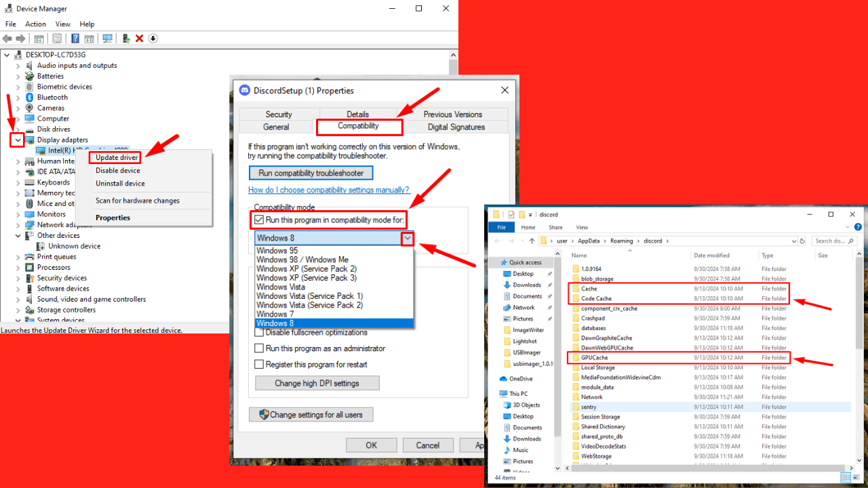Switch to the Details tab in Properties
868x488 pixels.
(358, 114)
